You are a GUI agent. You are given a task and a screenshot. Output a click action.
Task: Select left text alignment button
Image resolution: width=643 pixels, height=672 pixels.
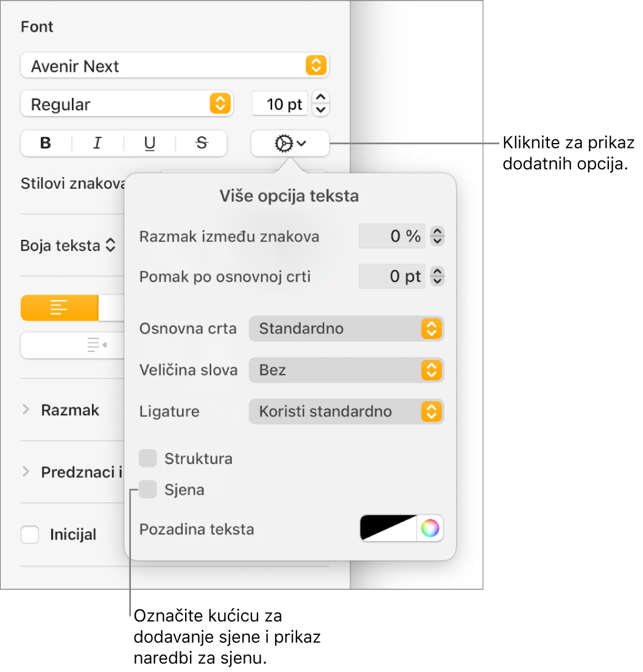(59, 307)
